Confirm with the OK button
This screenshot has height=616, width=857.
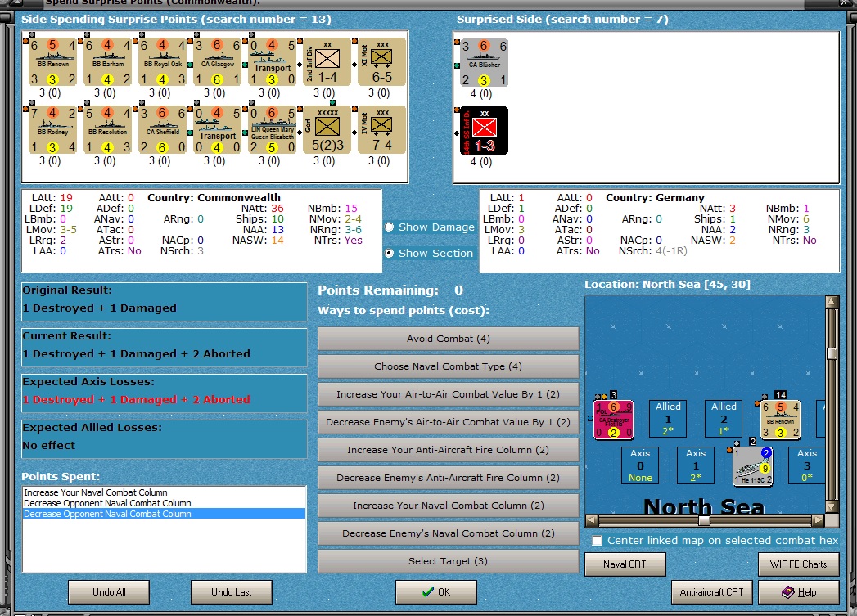[436, 592]
